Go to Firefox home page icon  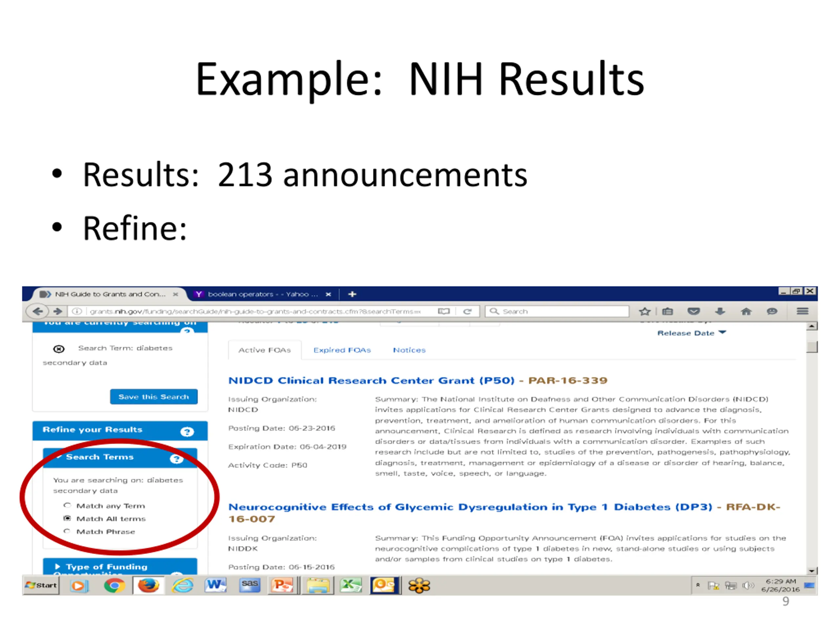(x=746, y=311)
